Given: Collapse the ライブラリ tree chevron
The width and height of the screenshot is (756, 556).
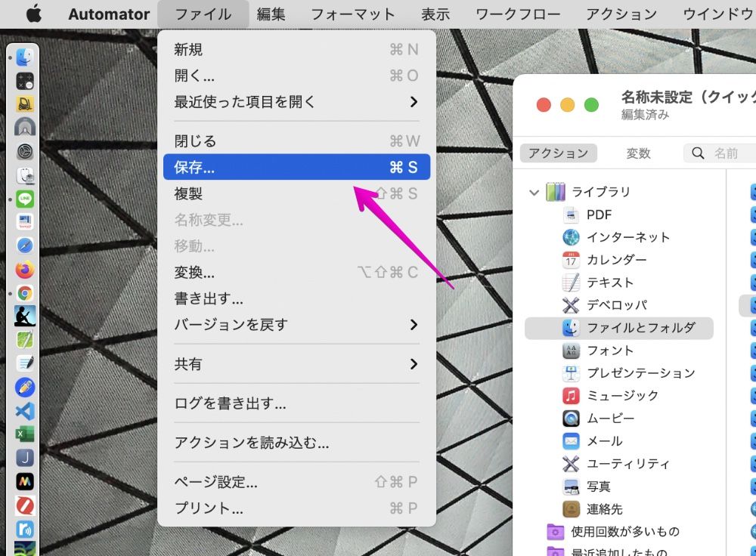Looking at the screenshot, I should [x=534, y=193].
